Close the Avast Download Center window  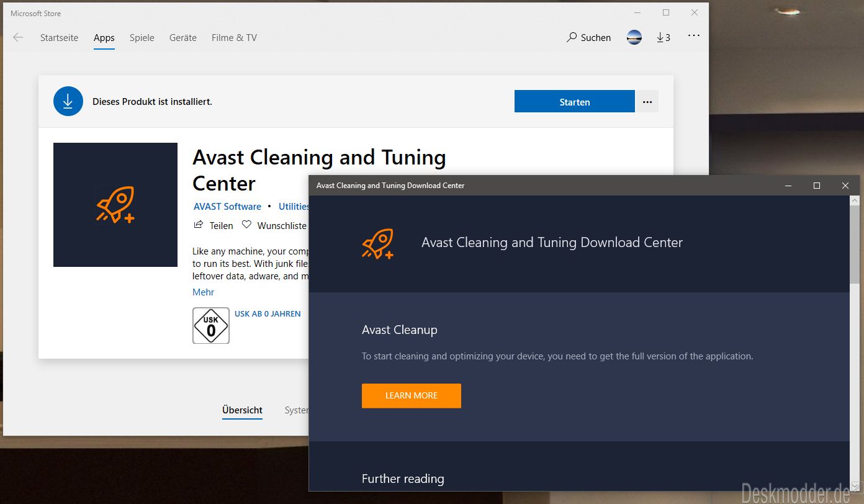[845, 186]
